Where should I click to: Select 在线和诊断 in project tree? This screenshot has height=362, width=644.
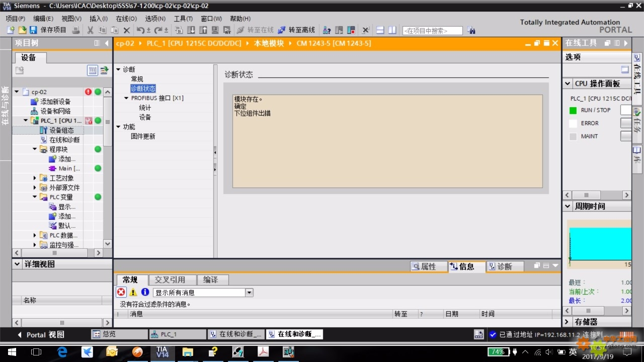coord(64,140)
